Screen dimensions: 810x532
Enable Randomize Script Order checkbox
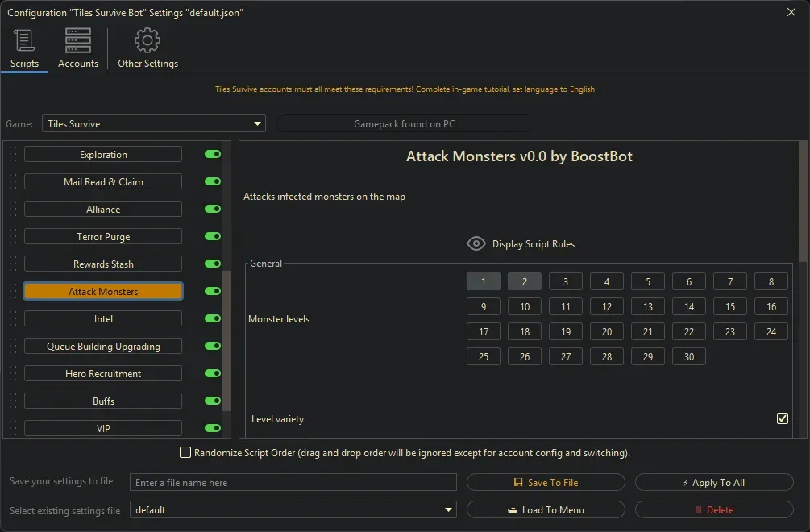(186, 453)
